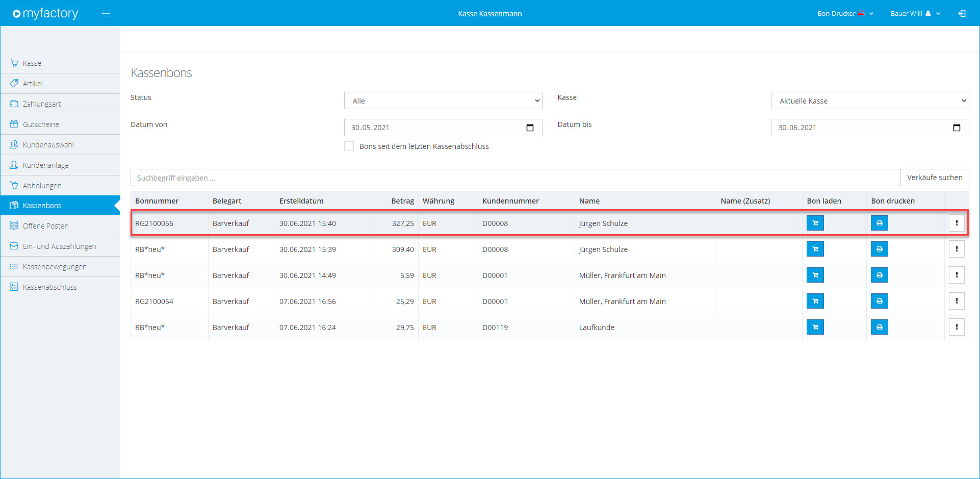Load the 30.06.2021 15:39 bon cart icon
This screenshot has width=980, height=479.
click(x=815, y=249)
